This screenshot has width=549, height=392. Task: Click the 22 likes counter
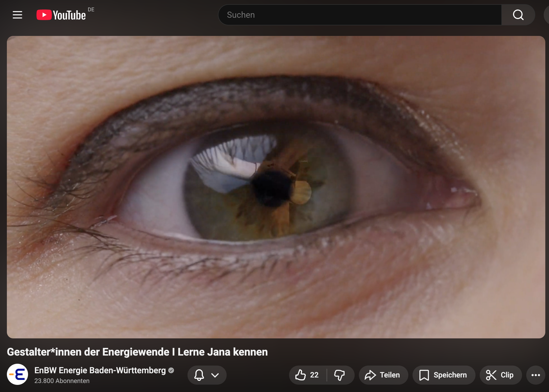click(x=314, y=375)
